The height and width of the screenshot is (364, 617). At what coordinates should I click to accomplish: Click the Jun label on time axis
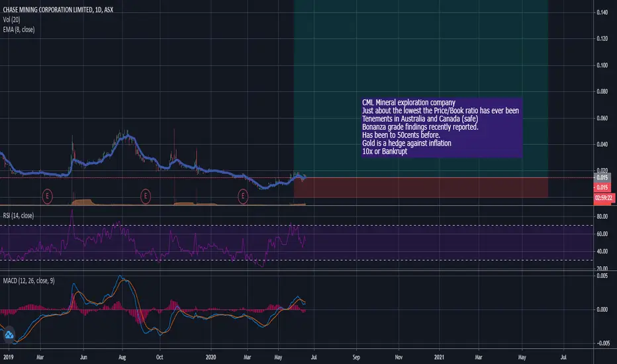pos(83,357)
